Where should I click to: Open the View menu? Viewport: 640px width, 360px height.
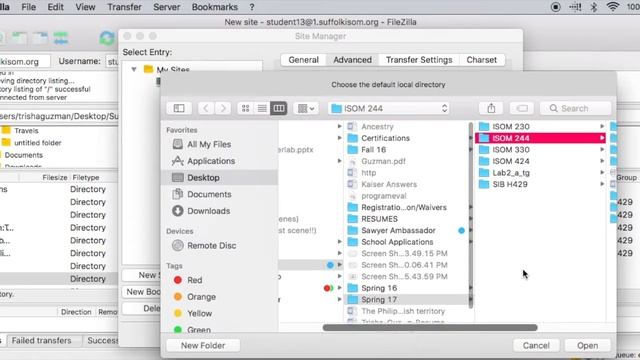coord(85,7)
